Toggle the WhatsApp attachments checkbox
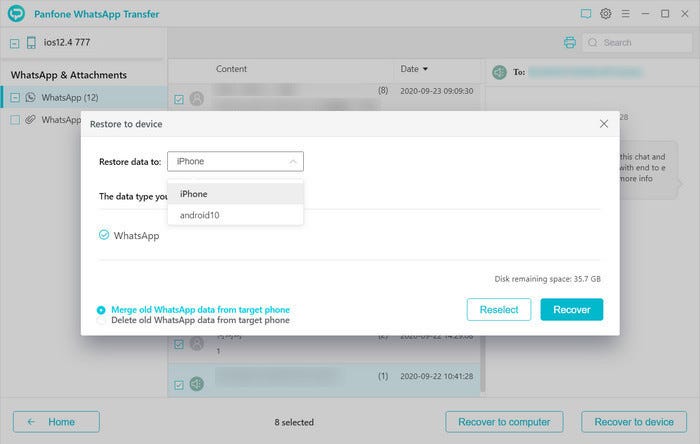This screenshot has height=444, width=700. pyautogui.click(x=15, y=120)
